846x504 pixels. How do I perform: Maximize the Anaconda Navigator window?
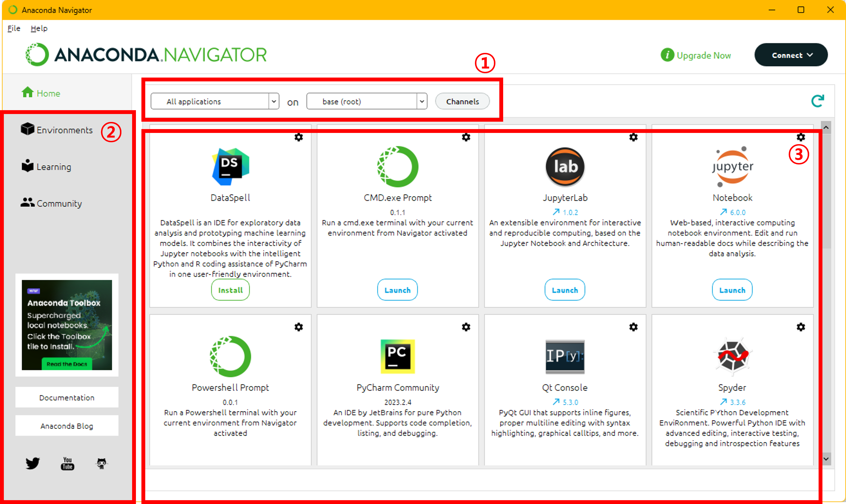[801, 10]
